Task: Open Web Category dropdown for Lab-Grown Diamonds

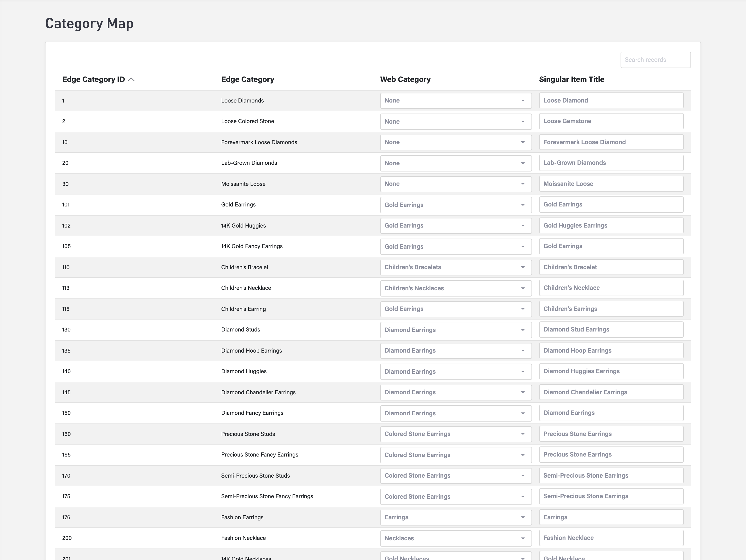Action: (455, 163)
